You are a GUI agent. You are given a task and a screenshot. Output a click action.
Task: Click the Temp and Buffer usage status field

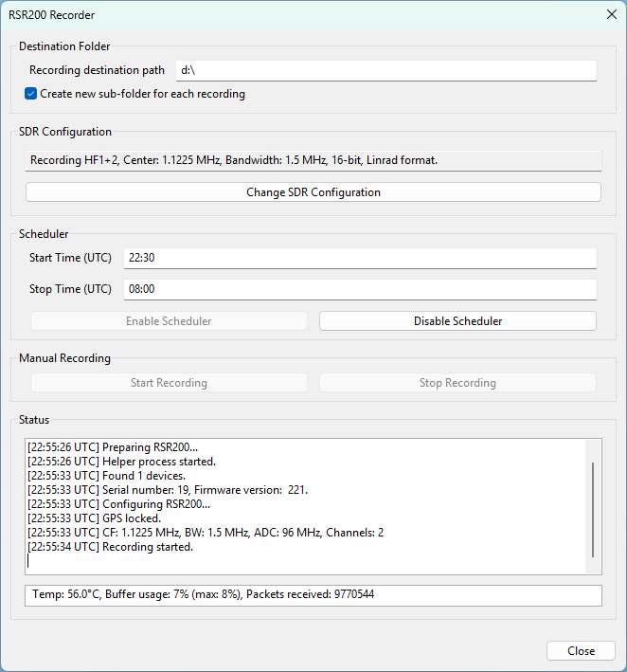click(x=313, y=594)
